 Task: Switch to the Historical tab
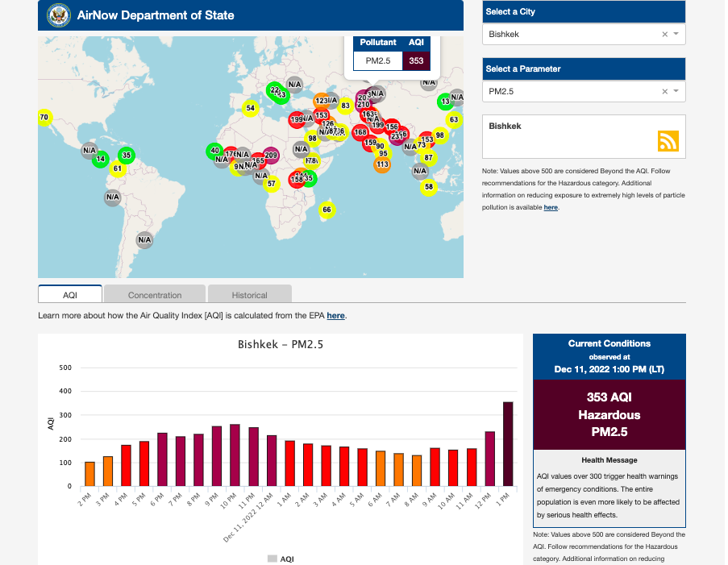coord(249,295)
